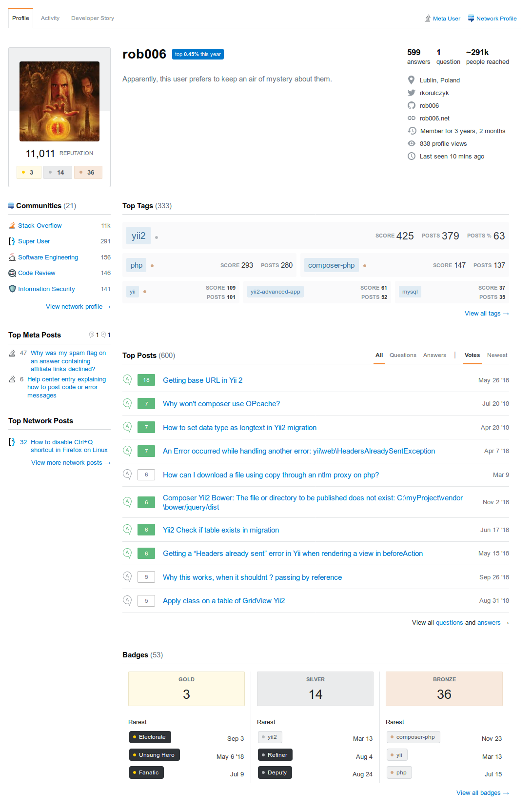The height and width of the screenshot is (811, 532).
Task: Click the Information Security community icon
Action: (12, 289)
